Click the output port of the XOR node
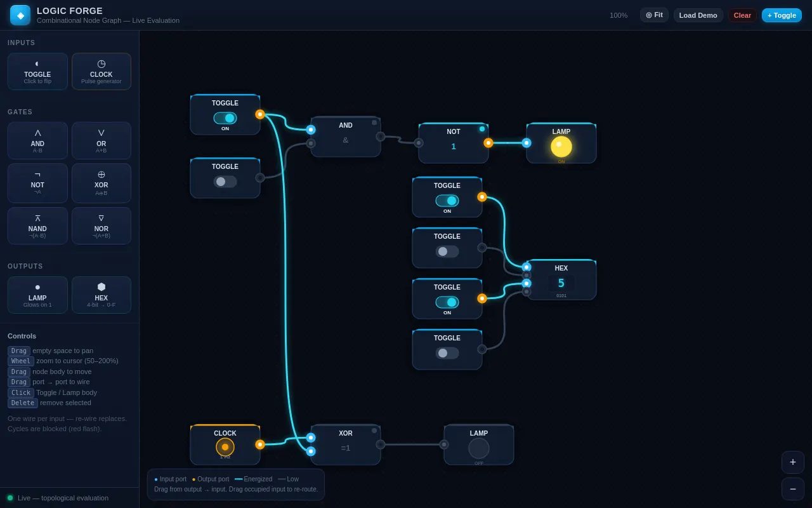The image size is (812, 508). (381, 444)
